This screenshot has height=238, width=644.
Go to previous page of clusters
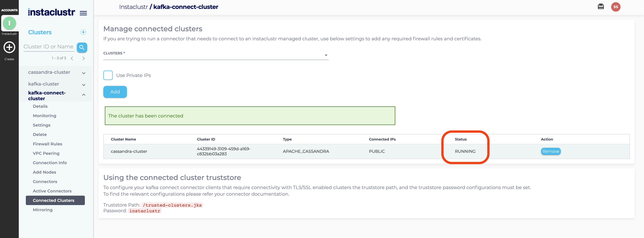click(x=72, y=58)
